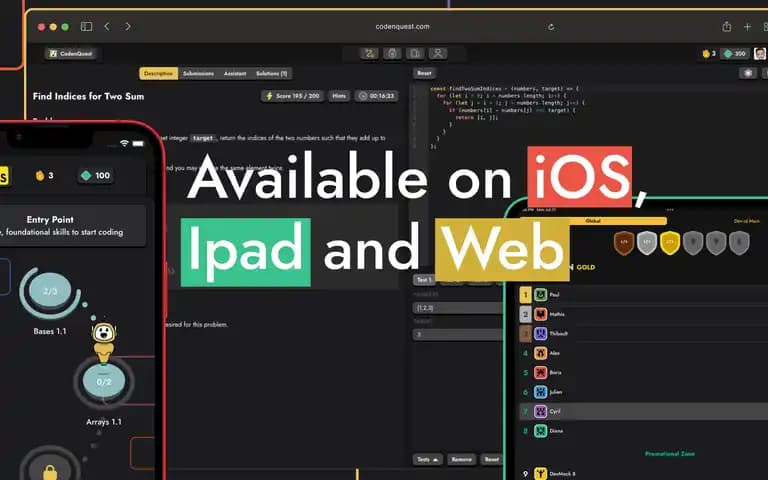
Task: Open a new tab with the plus icon
Action: click(x=747, y=26)
